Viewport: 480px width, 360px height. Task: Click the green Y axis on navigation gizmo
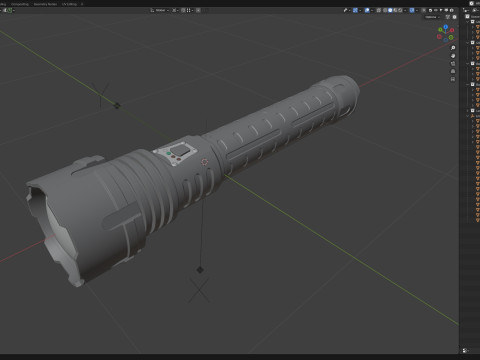click(x=440, y=30)
